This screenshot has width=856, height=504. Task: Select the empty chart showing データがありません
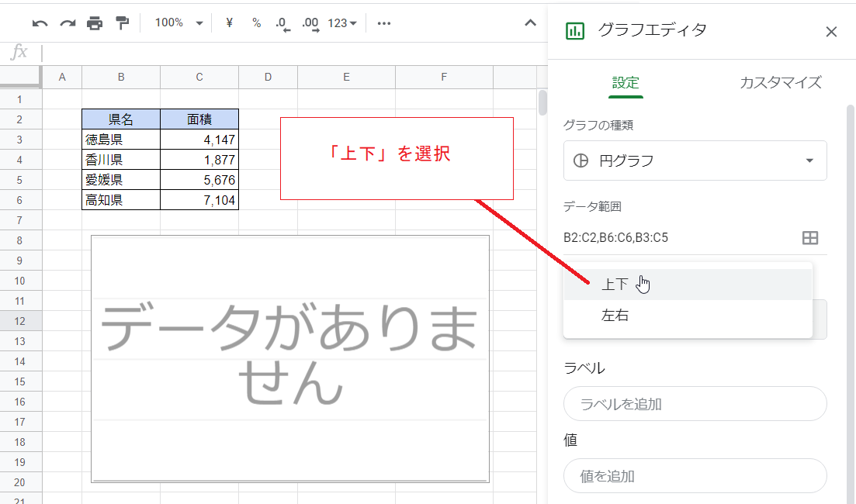[x=290, y=359]
